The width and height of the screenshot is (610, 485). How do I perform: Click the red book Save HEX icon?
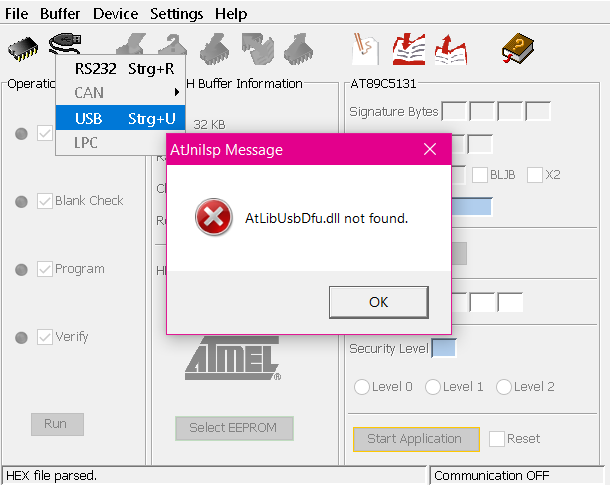click(451, 49)
